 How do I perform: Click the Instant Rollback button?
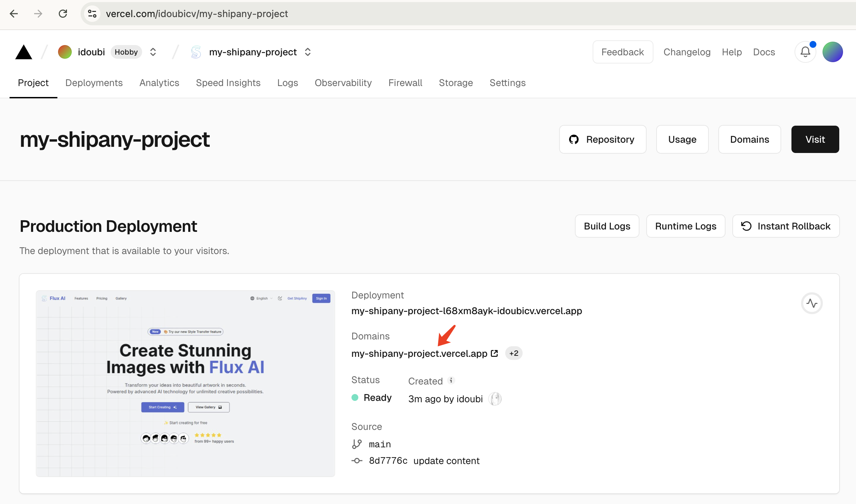786,226
